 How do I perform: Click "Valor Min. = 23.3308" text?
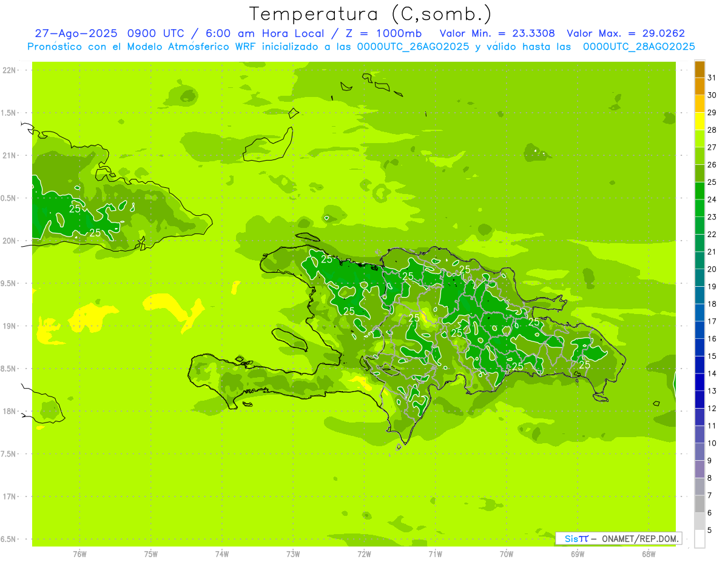click(497, 33)
